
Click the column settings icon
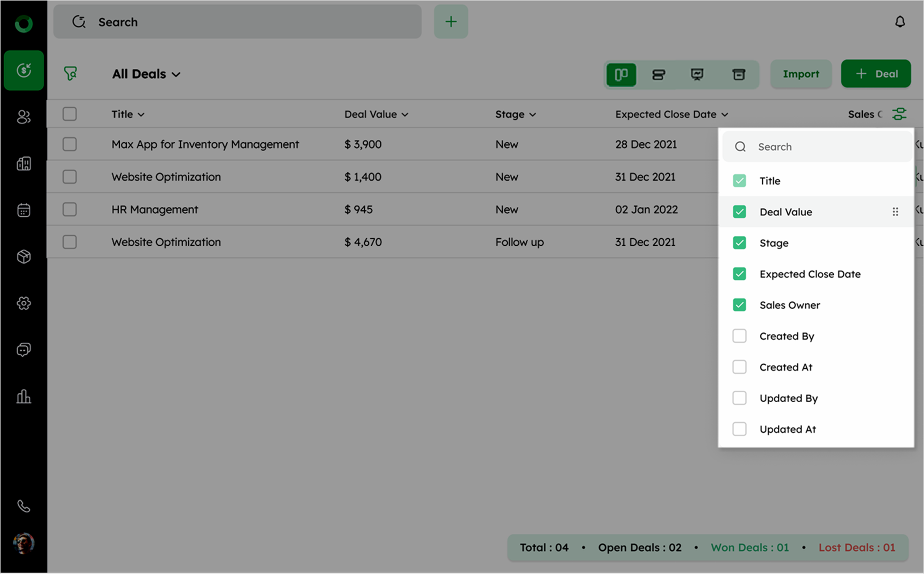coord(899,114)
